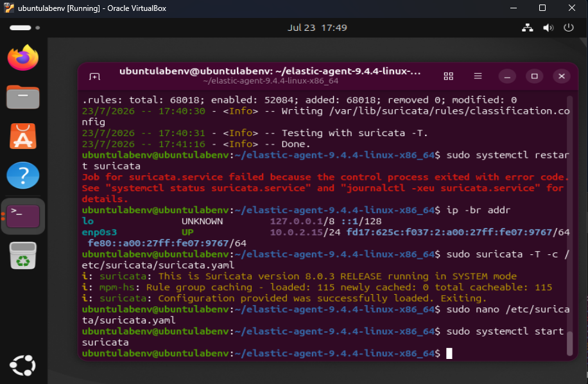Screen dimensions: 588x384
Task: Add a new terminal tab
Action: (94, 76)
